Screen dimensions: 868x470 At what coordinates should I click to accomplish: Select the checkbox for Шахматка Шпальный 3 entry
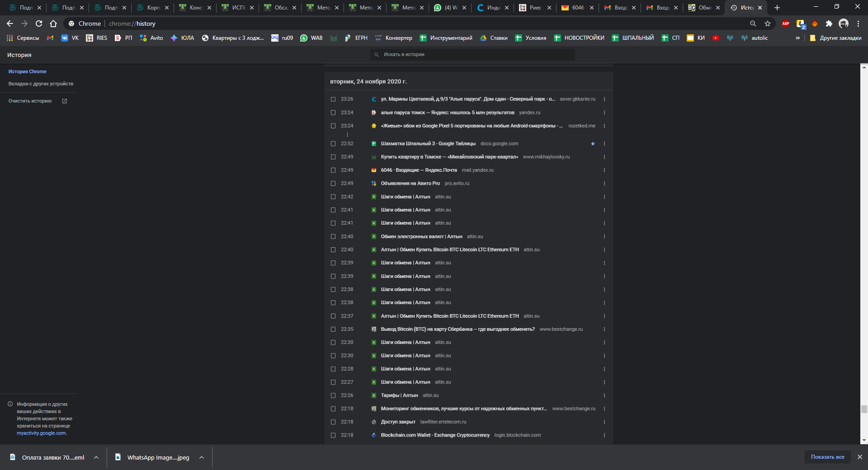[333, 144]
